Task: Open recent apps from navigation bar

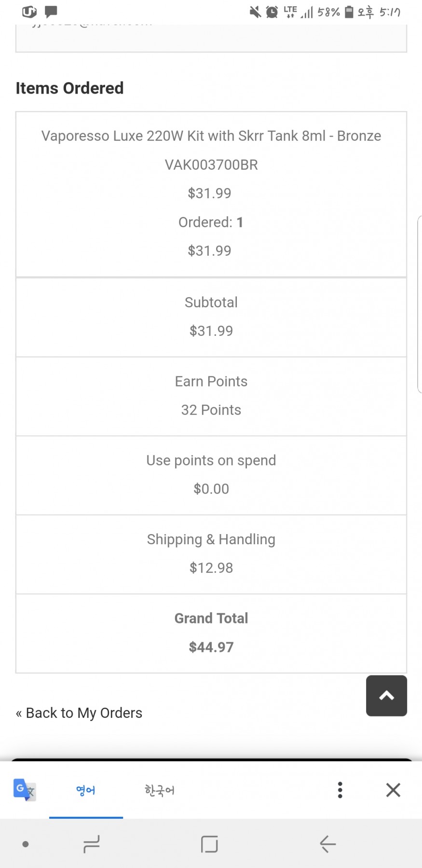Action: tap(91, 844)
